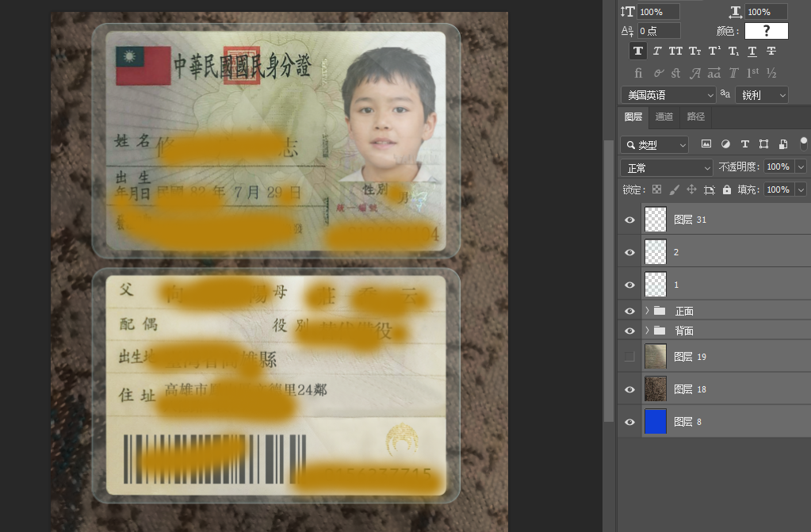Select the 图层 19 layer thumbnail
Image resolution: width=811 pixels, height=532 pixels.
[x=656, y=357]
